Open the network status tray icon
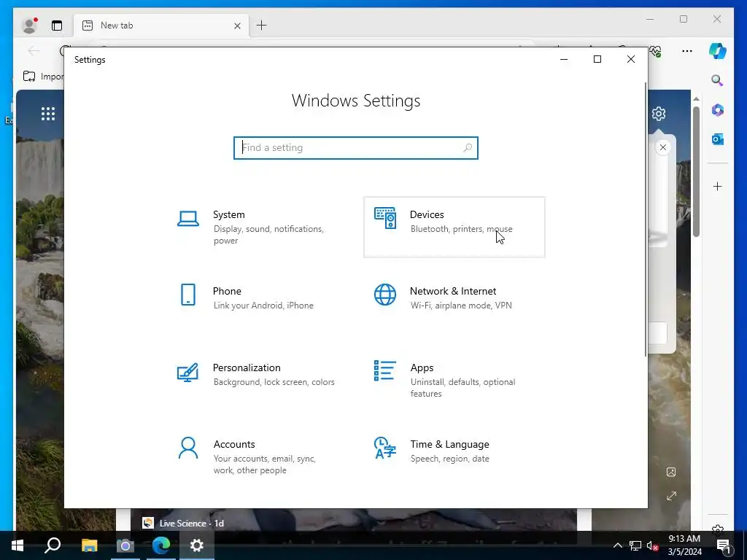Image resolution: width=747 pixels, height=560 pixels. tap(635, 545)
